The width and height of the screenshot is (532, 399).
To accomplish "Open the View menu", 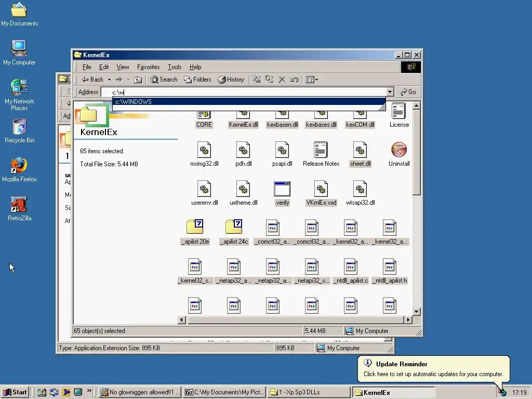I will [x=123, y=67].
